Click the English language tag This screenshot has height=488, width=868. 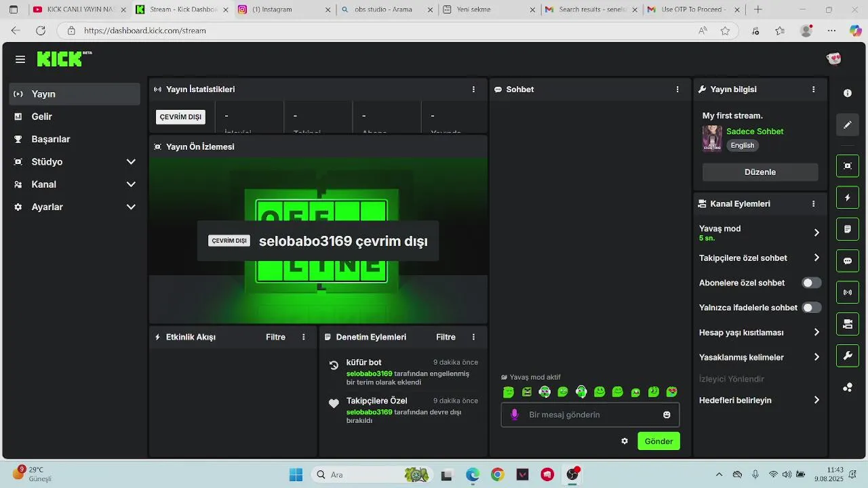tap(743, 146)
